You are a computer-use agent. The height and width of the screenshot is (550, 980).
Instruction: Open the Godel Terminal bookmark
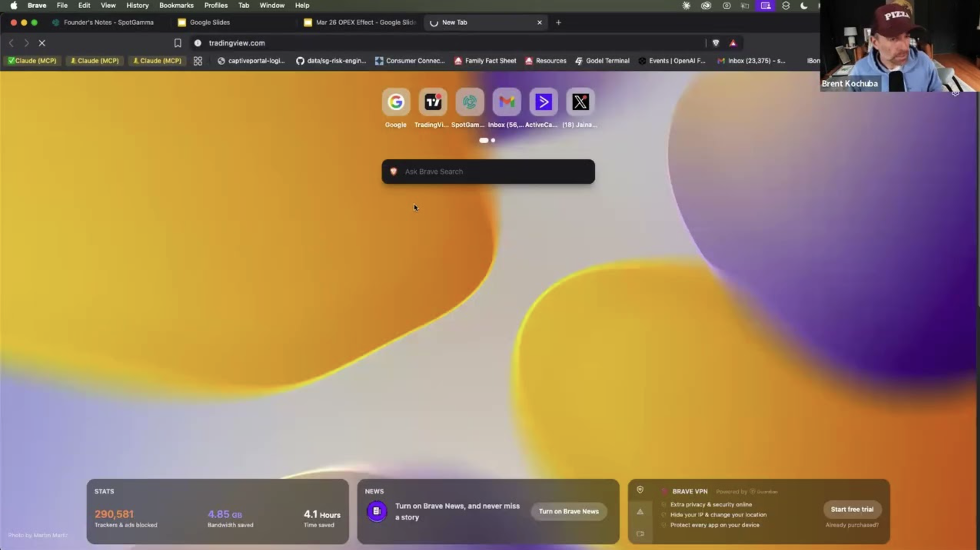point(602,61)
